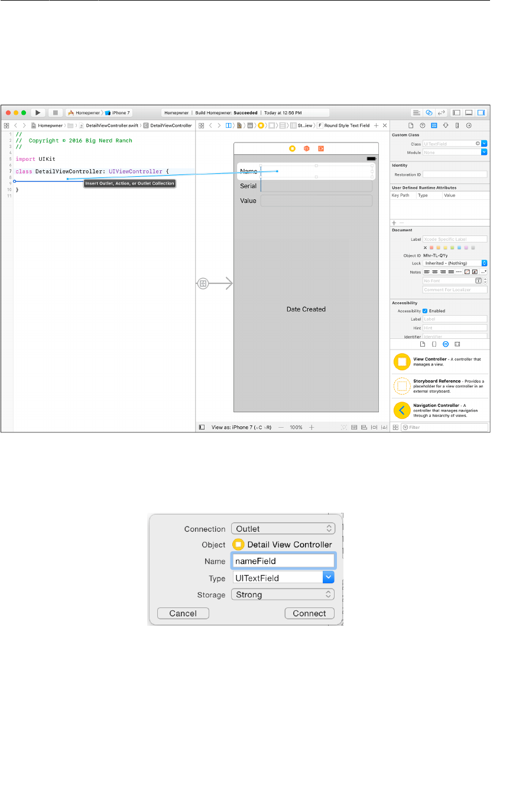Screen dimensions: 532x792
Task: Select DetailViewController.swift in jump bar
Action: pos(109,125)
